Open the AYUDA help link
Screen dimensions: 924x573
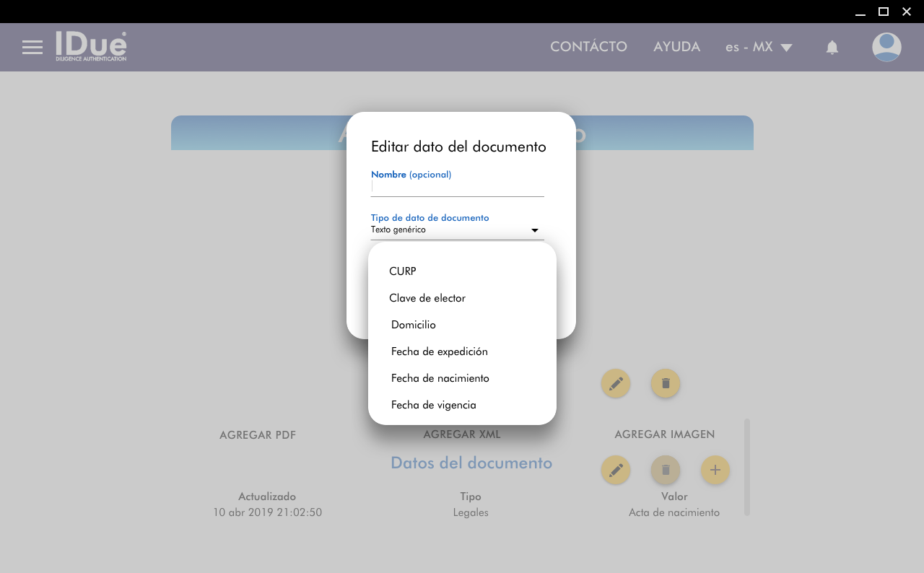676,47
